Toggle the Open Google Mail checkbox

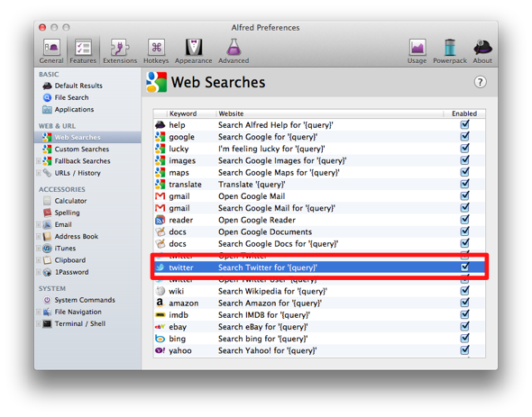[464, 196]
